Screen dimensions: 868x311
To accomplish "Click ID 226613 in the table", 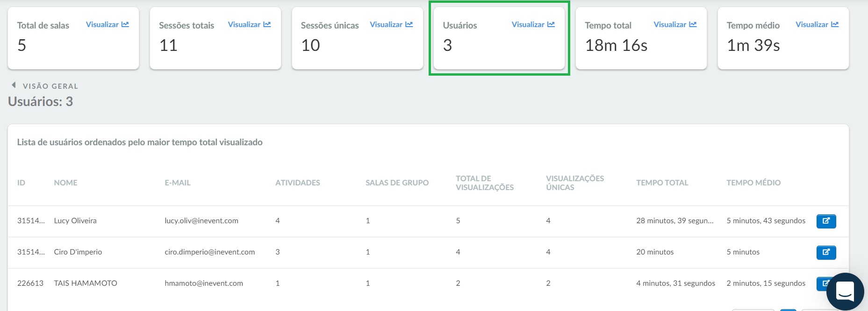I will click(x=30, y=283).
